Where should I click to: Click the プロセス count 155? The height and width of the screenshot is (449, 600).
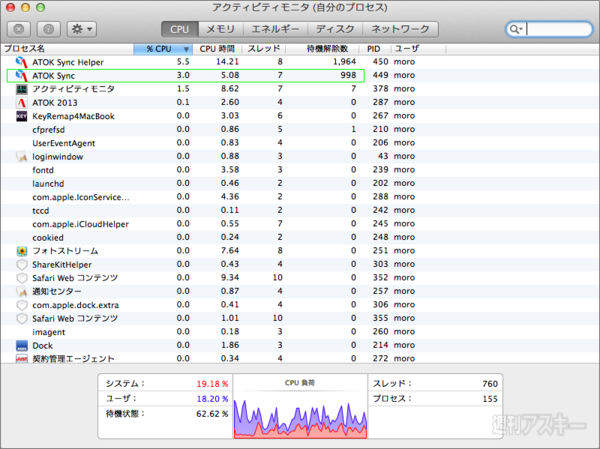point(490,399)
